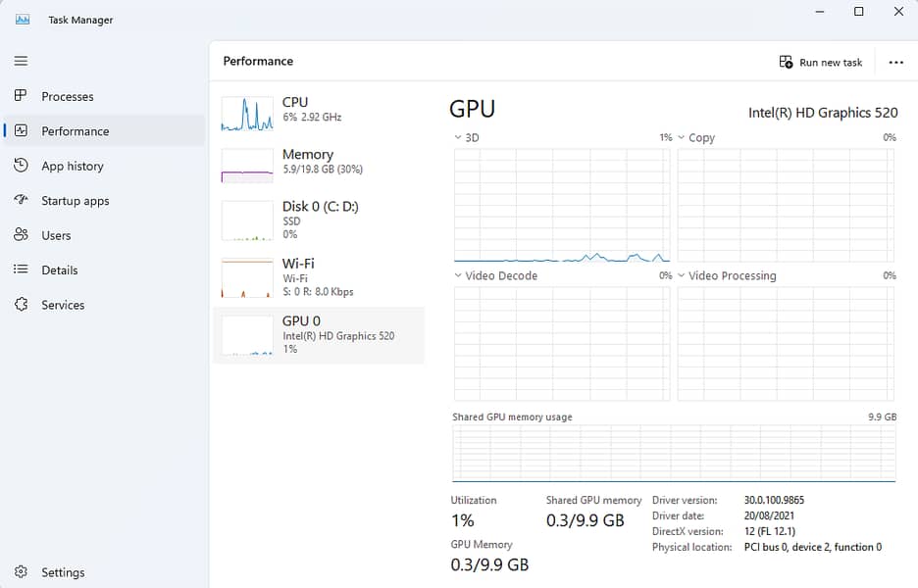Open the Services puzzle icon
Image resolution: width=918 pixels, height=588 pixels.
(21, 305)
